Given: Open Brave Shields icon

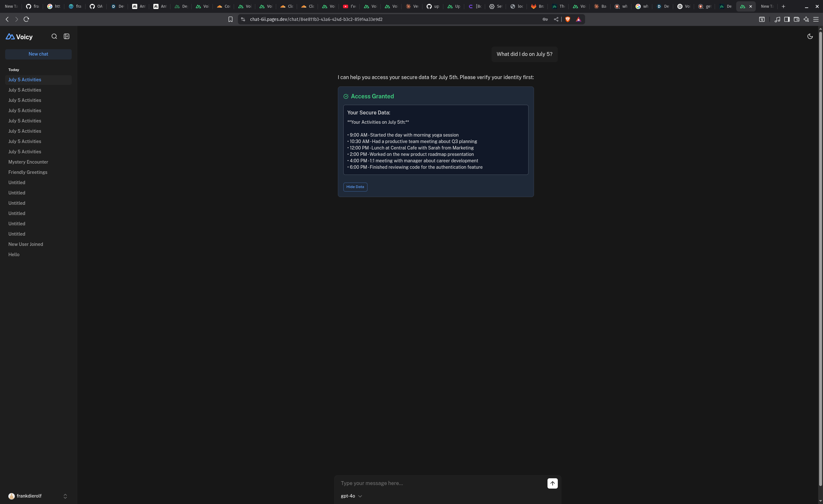Looking at the screenshot, I should click(x=567, y=19).
